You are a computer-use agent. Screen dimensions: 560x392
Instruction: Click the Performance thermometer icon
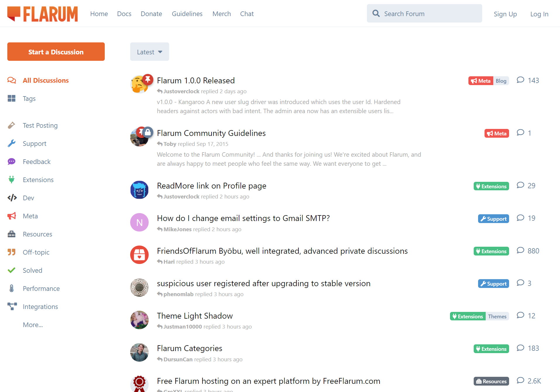12,288
